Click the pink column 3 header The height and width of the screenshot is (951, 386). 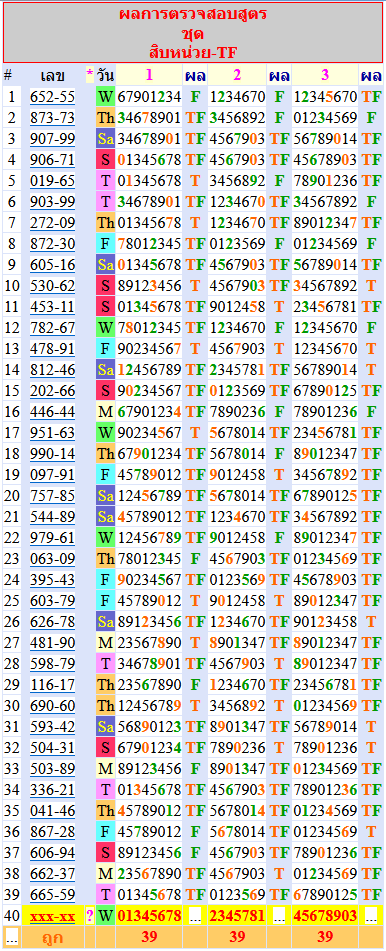(x=325, y=75)
